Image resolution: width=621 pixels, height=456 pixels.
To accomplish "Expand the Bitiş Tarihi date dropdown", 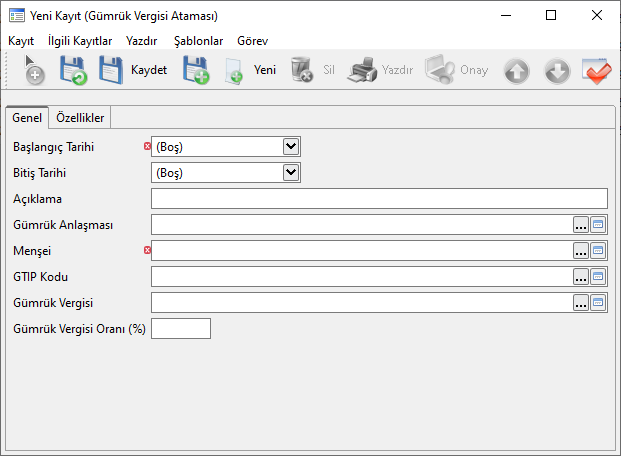I will (291, 172).
